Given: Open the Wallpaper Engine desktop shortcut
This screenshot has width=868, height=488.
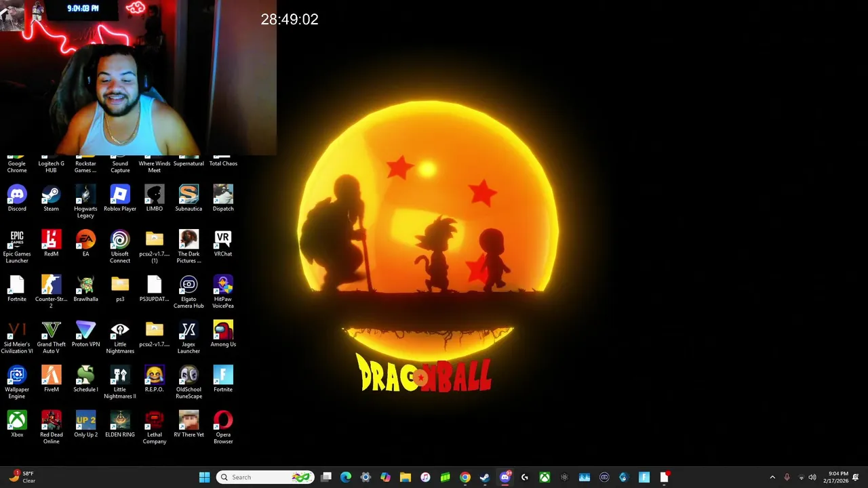Looking at the screenshot, I should tap(17, 382).
